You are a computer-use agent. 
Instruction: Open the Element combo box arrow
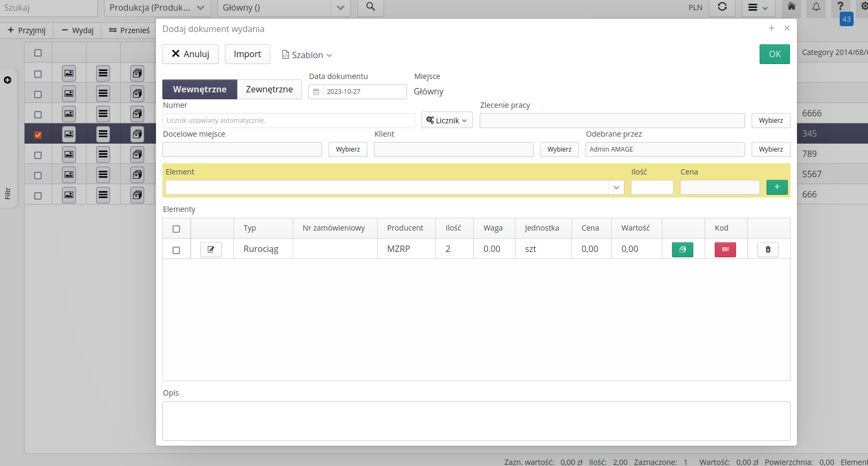click(616, 187)
